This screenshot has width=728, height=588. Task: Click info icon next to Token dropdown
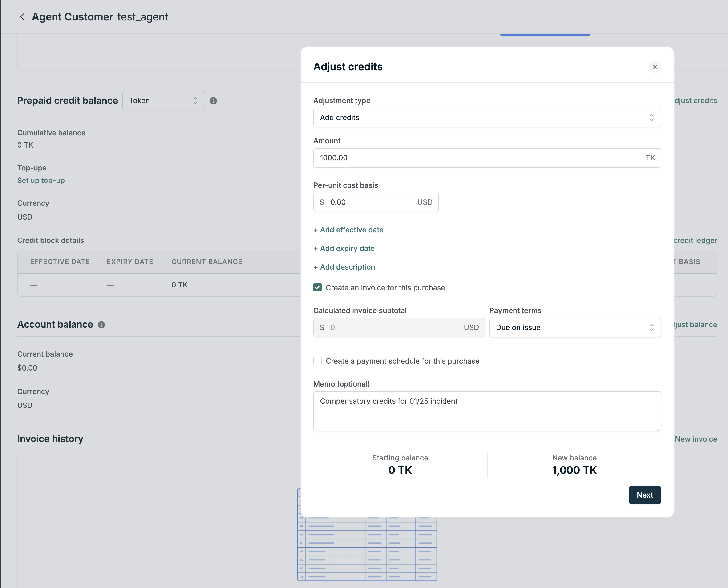click(213, 101)
